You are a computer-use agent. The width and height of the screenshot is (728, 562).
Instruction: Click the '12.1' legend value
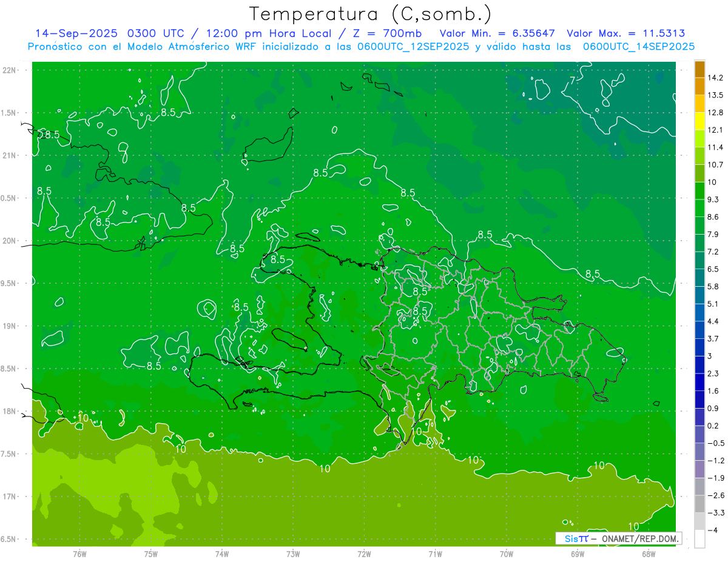click(716, 130)
